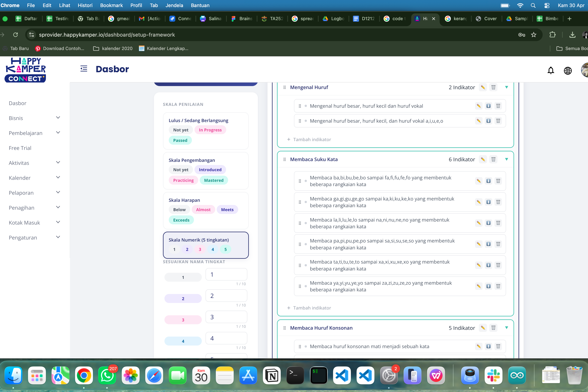The width and height of the screenshot is (588, 392).
Task: Delete the Membaca Huruf Konsonan group
Action: (493, 328)
